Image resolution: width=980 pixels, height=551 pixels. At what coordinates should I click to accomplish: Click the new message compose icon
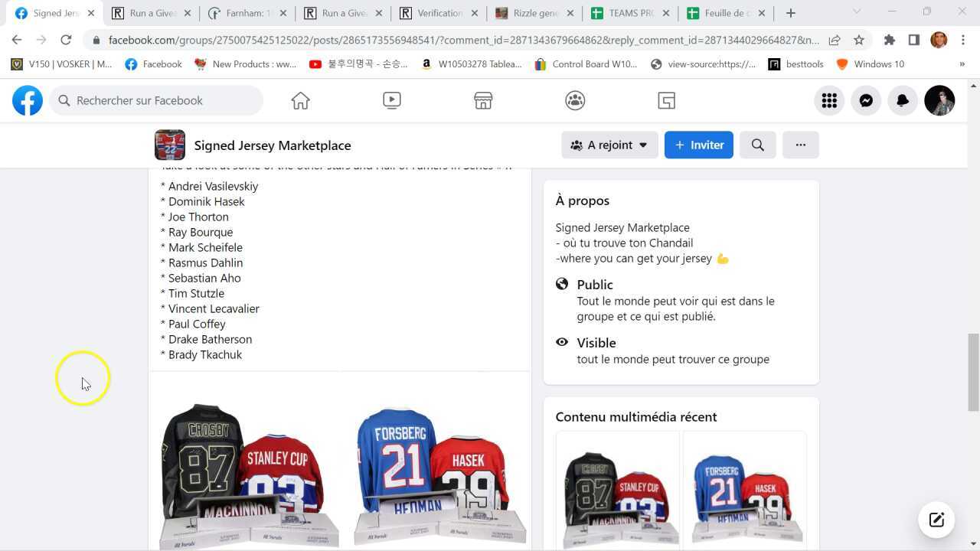click(936, 520)
